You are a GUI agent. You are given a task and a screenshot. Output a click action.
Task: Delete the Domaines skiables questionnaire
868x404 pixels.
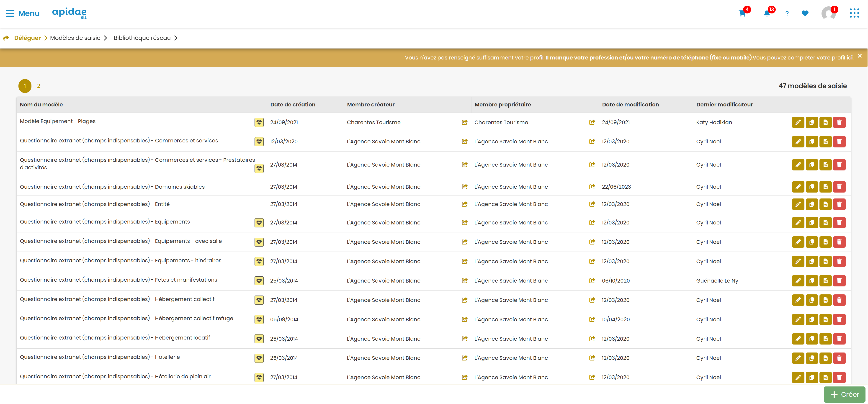(x=839, y=187)
